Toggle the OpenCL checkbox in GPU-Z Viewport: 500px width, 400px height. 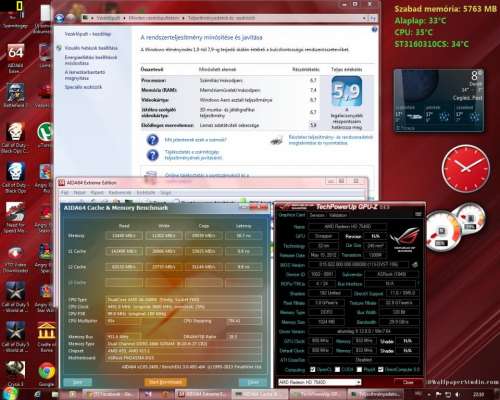coord(312,369)
